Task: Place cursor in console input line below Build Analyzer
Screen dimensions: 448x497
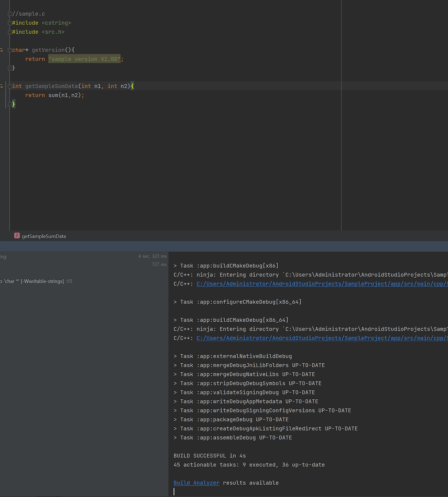Action: 210,491
